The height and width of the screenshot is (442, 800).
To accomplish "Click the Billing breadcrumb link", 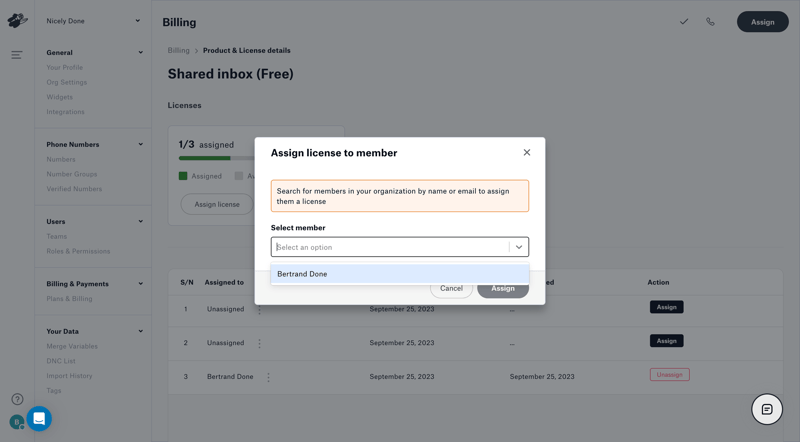I will tap(179, 51).
